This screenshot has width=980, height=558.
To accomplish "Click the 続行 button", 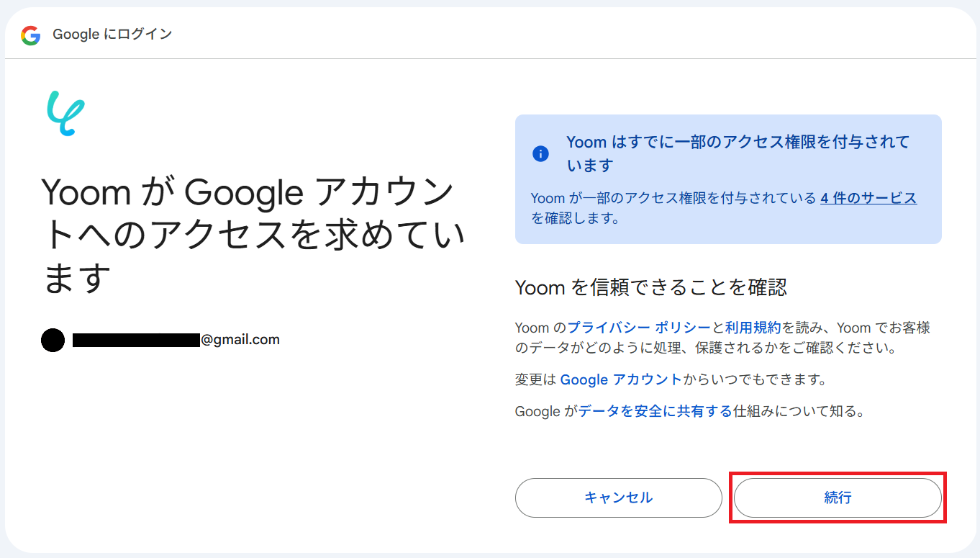I will 838,498.
